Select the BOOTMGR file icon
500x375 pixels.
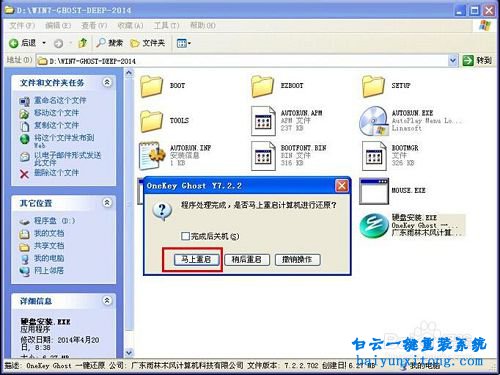(x=374, y=156)
